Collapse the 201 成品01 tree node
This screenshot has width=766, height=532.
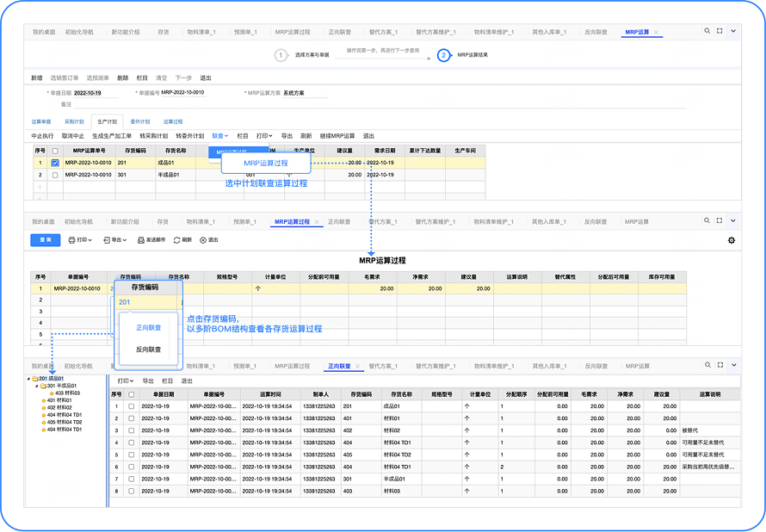click(28, 378)
